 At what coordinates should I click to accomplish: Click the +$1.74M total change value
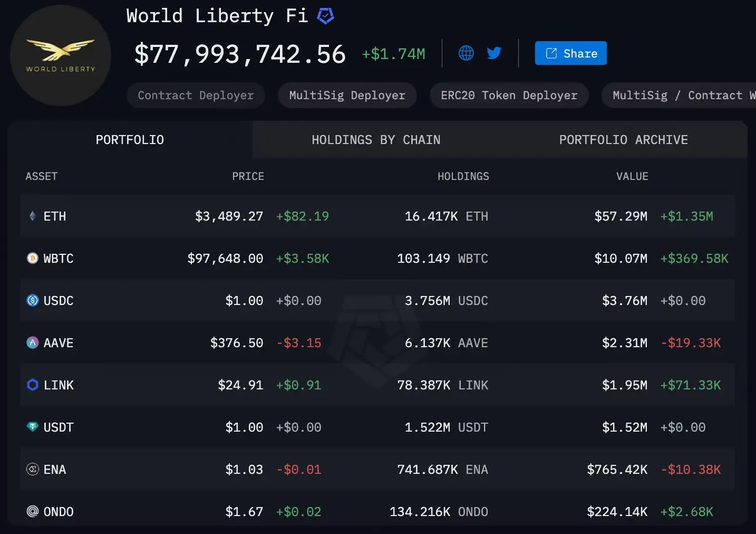pos(393,54)
